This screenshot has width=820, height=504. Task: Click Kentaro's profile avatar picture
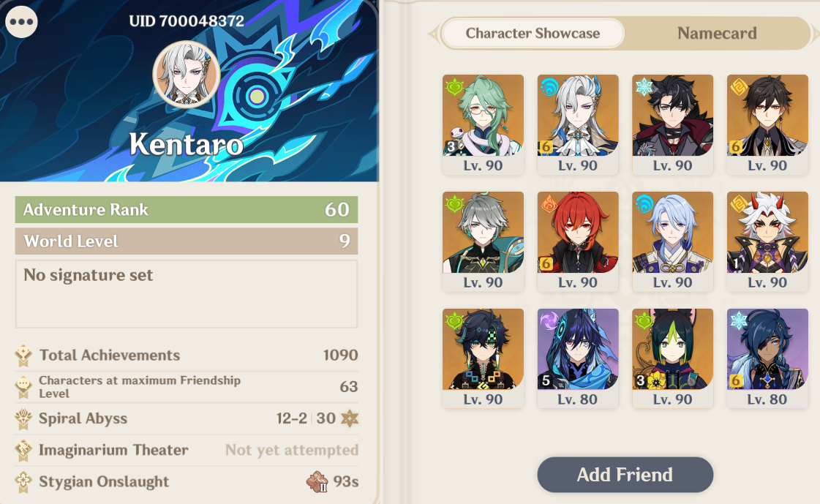pos(187,74)
